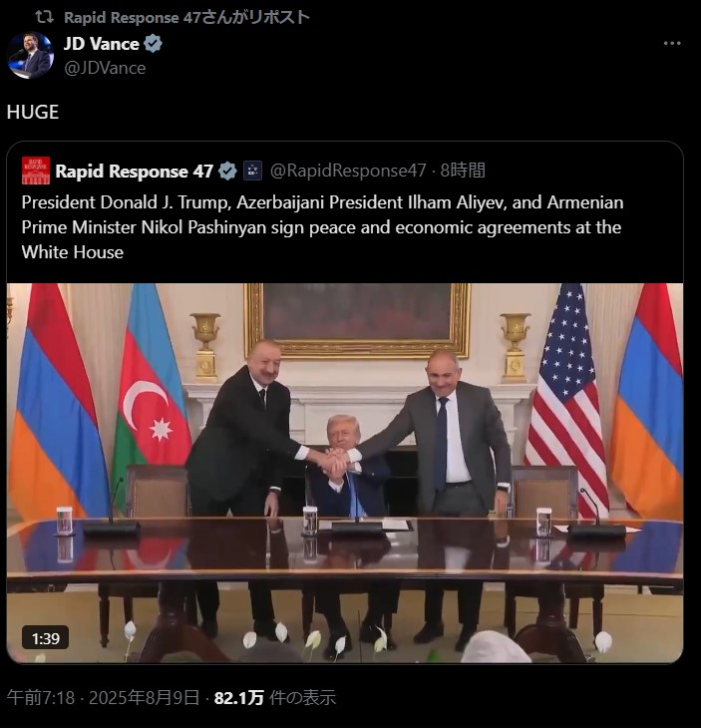The width and height of the screenshot is (701, 728).
Task: Click the 午前7:18 post time
Action: pos(41,697)
